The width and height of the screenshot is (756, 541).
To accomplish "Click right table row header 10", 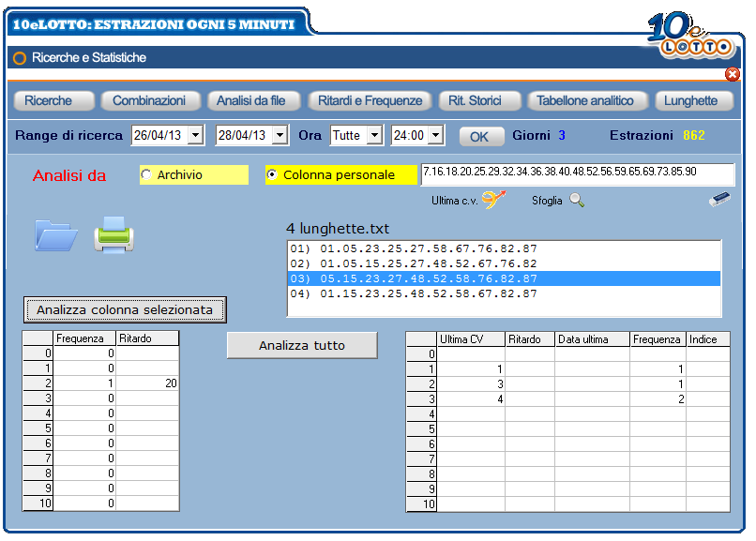I will tap(421, 503).
